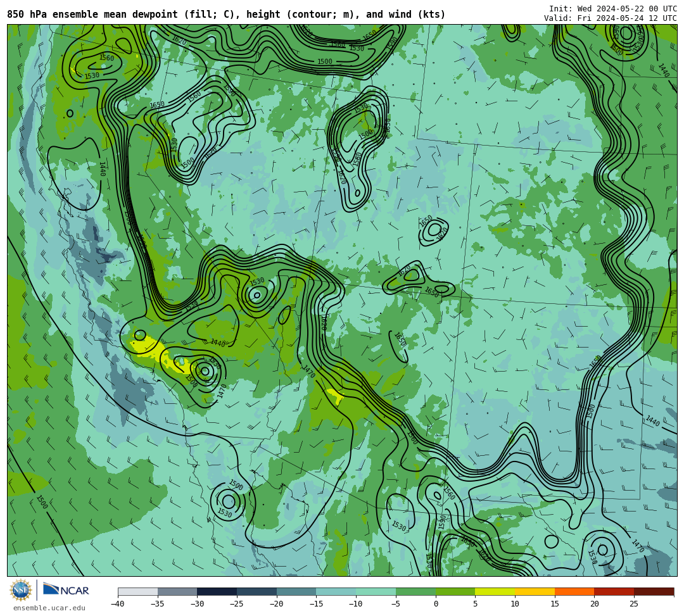Viewport: 684px width, 616px height.
Task: Click the positive 10 colorbar tick label
Action: [515, 604]
